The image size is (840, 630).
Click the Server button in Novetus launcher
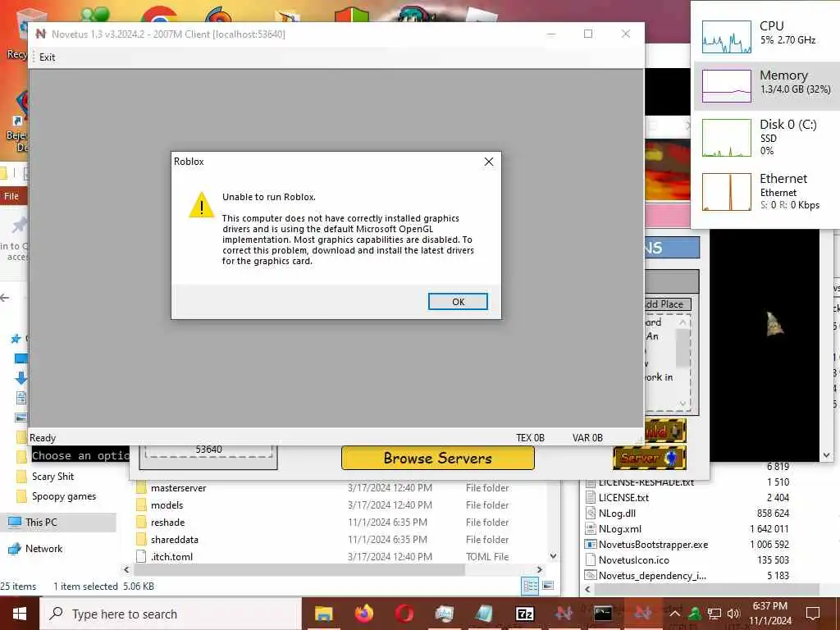click(x=650, y=458)
